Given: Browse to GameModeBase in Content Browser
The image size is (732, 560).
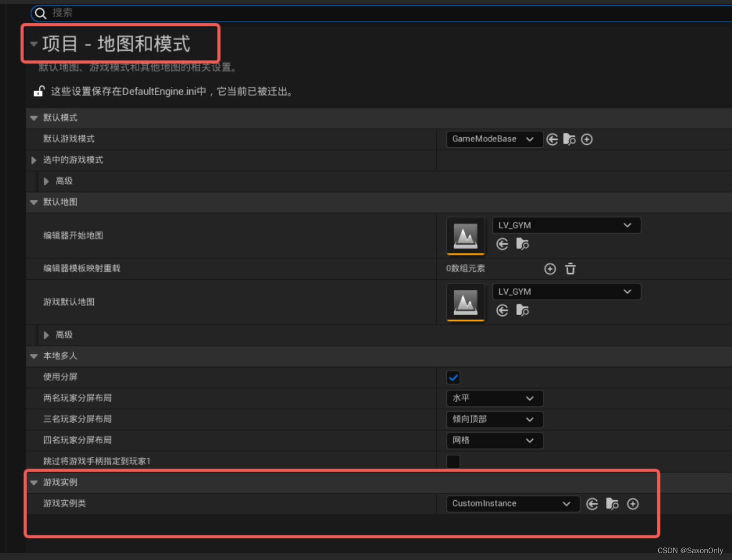Looking at the screenshot, I should pyautogui.click(x=569, y=139).
